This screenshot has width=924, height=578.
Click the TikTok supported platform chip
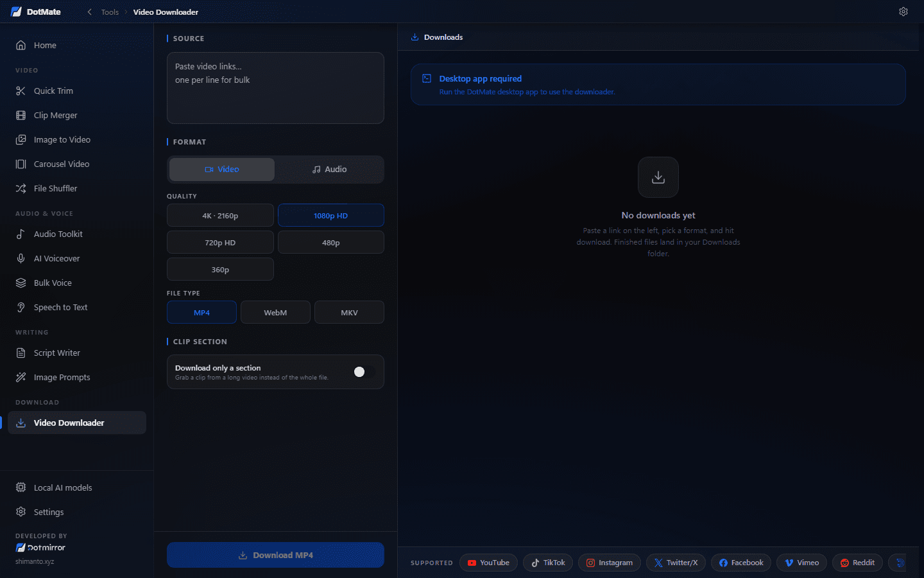coord(548,563)
